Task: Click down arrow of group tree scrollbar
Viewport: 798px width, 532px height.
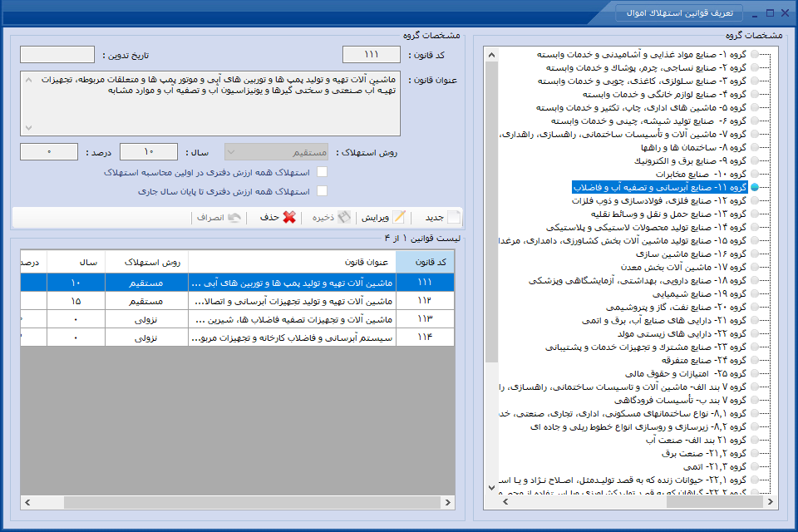Action: (491, 487)
